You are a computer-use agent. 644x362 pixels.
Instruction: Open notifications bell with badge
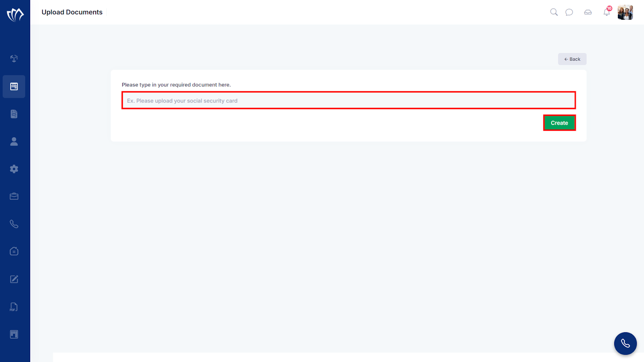coord(607,12)
